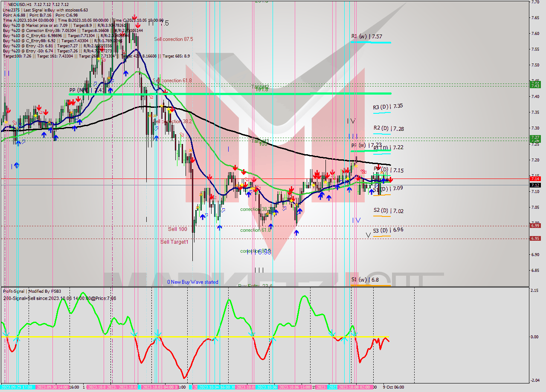Image resolution: width=546 pixels, height=392 pixels.
Task: Click the 'R1 (w) | 7.57' resistance label
Action: pos(366,37)
